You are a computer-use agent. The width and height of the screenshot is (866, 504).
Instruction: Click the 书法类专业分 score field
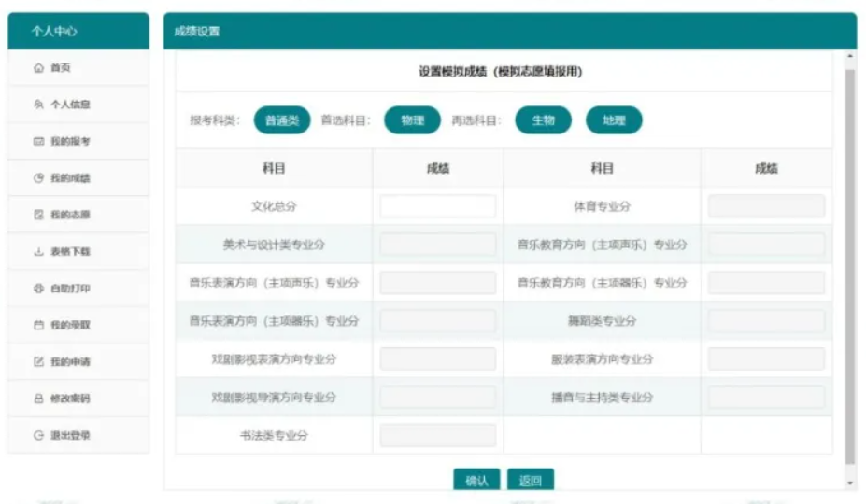(438, 435)
